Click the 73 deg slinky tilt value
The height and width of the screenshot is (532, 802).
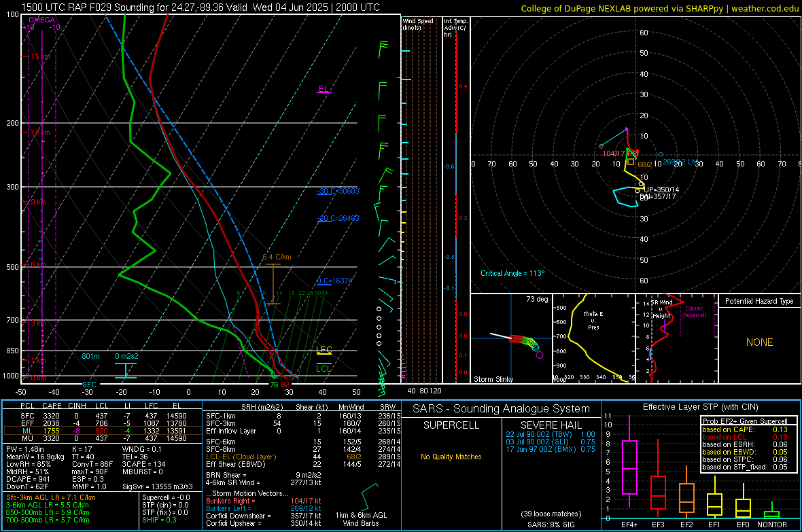tap(537, 299)
